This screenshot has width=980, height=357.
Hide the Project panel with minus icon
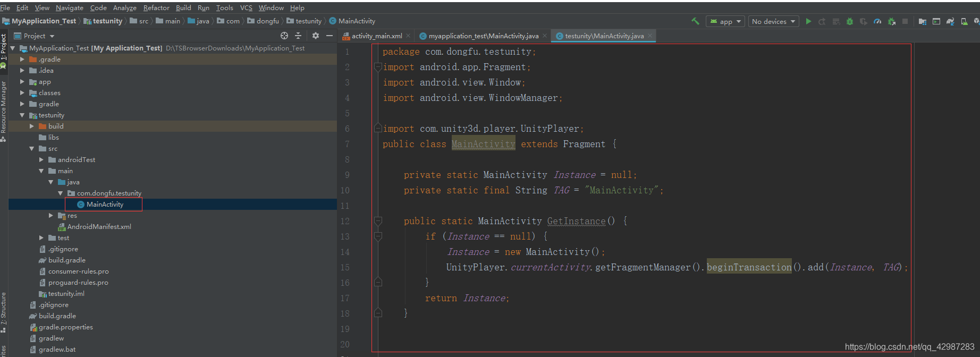330,36
